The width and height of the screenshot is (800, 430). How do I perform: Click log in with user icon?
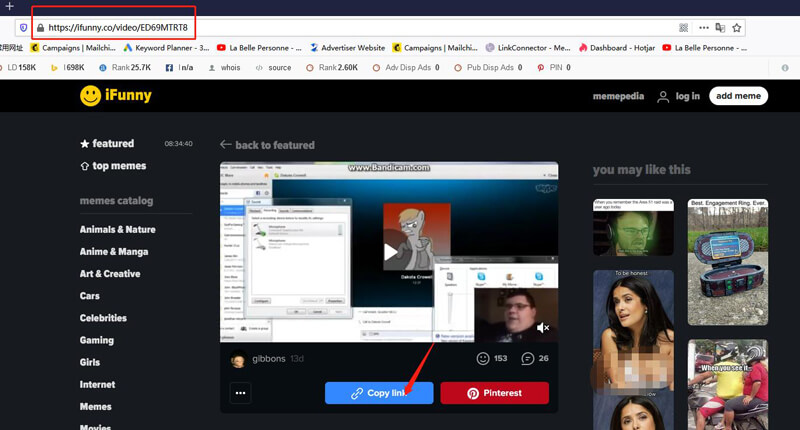pos(679,96)
